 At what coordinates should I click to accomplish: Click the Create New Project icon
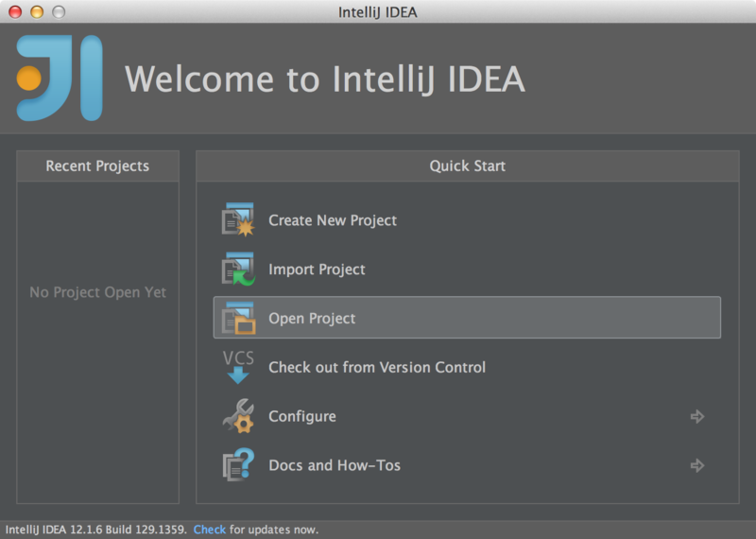[x=238, y=220]
